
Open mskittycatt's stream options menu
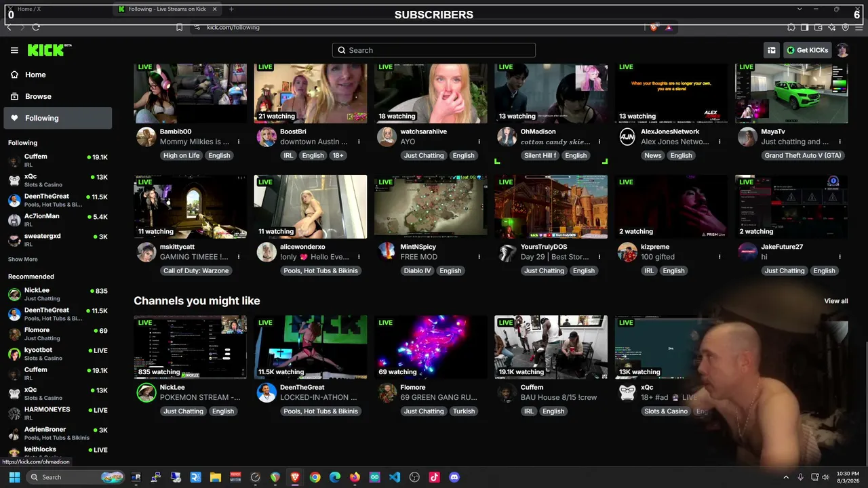point(239,257)
